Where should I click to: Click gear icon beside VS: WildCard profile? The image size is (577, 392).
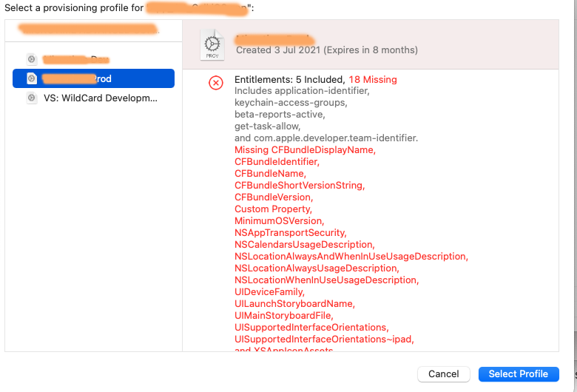[31, 98]
